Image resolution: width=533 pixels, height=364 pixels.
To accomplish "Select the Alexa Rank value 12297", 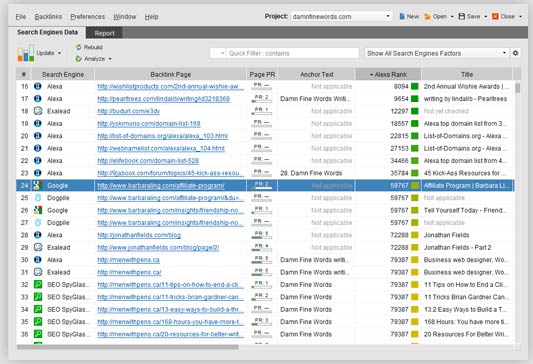I will [399, 111].
